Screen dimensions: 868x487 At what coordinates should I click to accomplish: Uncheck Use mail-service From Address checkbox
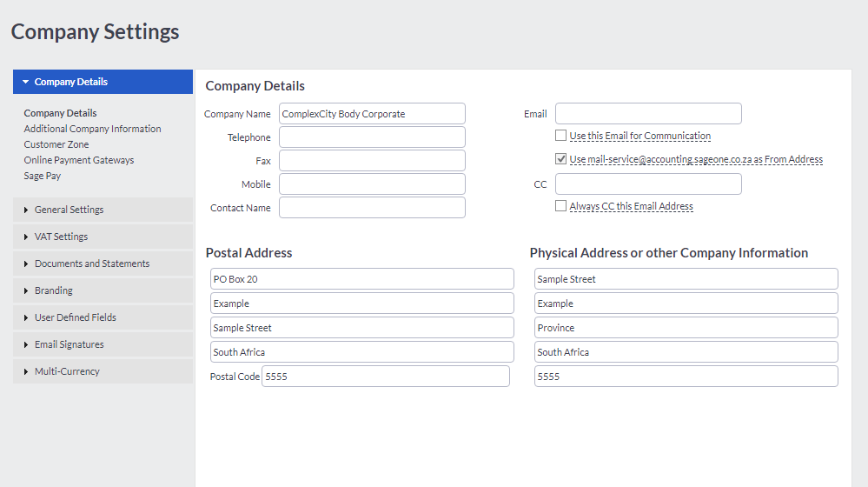click(561, 159)
